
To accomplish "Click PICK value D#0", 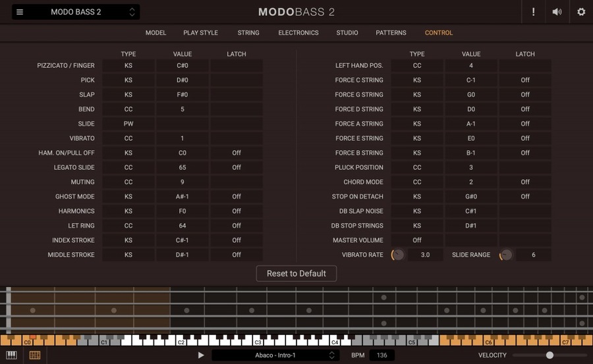I will pyautogui.click(x=183, y=80).
